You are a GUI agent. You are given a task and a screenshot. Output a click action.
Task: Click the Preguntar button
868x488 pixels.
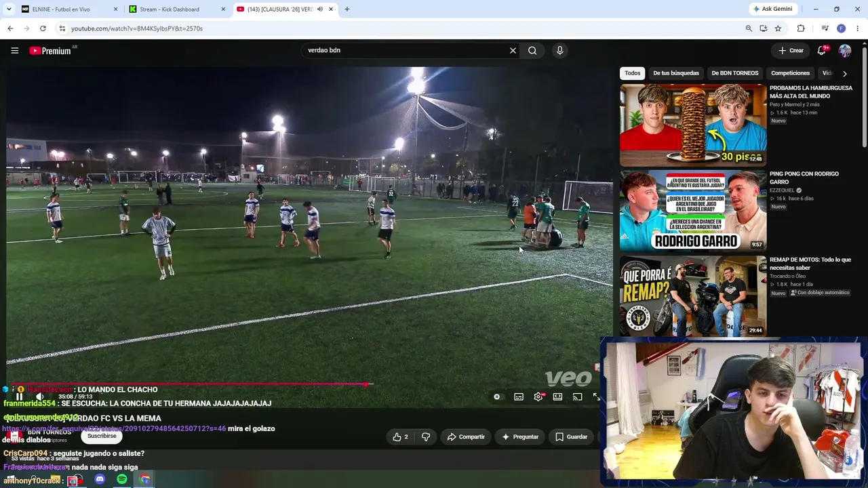(520, 437)
